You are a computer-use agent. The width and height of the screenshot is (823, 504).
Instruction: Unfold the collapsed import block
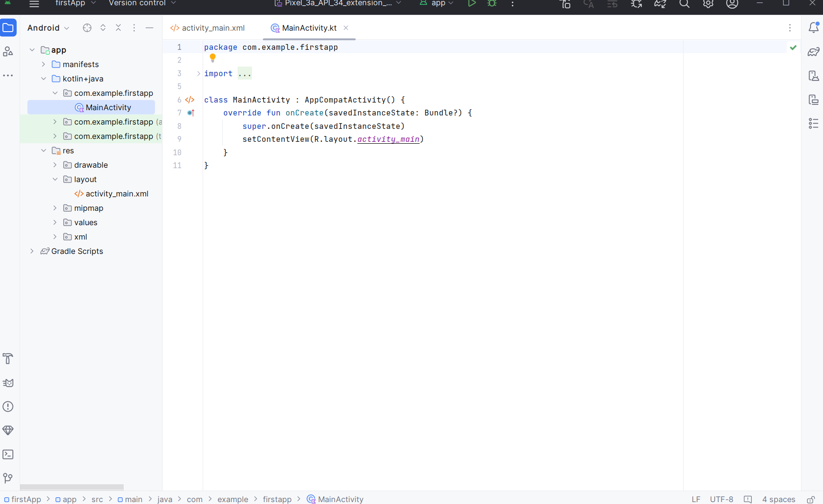click(198, 73)
